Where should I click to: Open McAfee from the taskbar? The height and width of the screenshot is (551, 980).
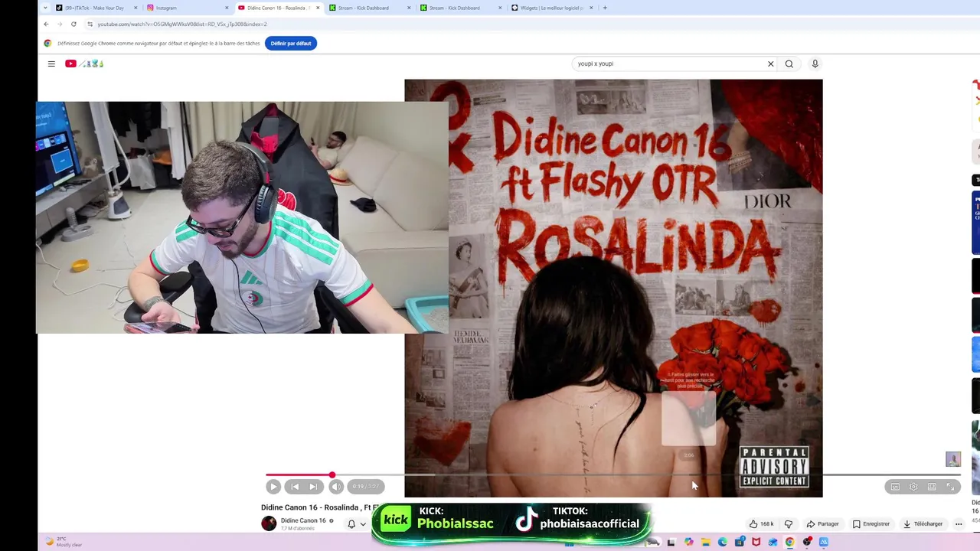756,543
